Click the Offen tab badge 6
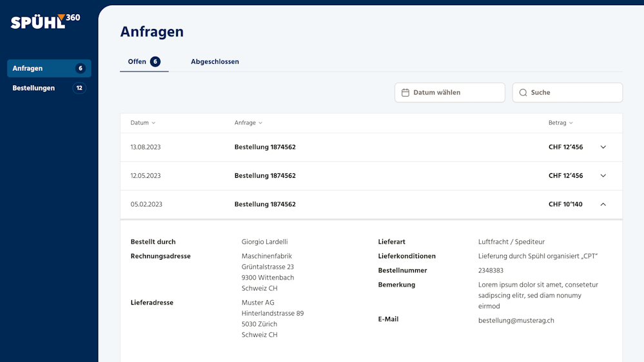The image size is (644, 362). pyautogui.click(x=155, y=62)
